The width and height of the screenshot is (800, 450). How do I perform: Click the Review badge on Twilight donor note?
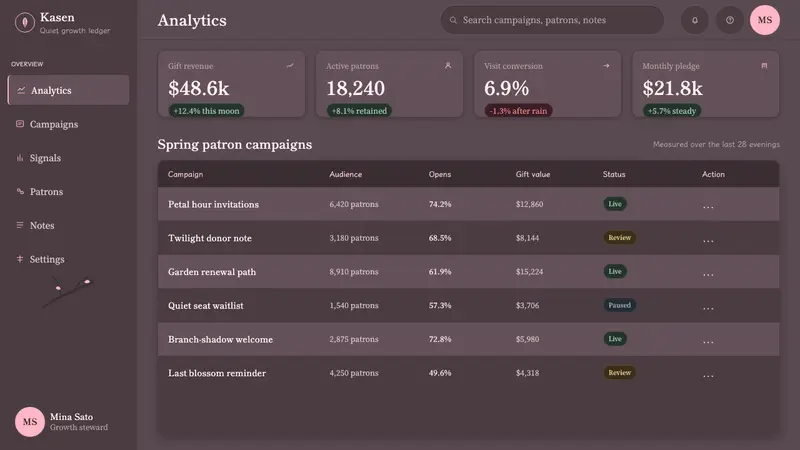point(619,237)
